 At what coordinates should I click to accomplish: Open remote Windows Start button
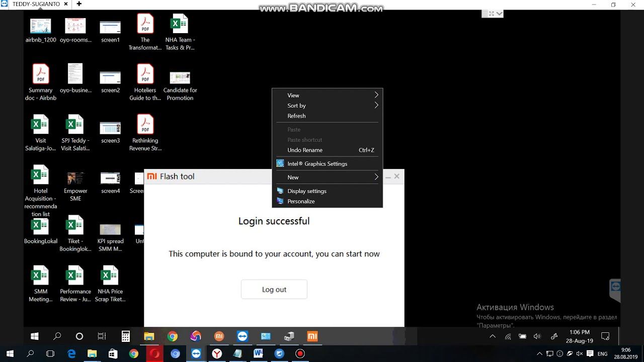click(35, 336)
